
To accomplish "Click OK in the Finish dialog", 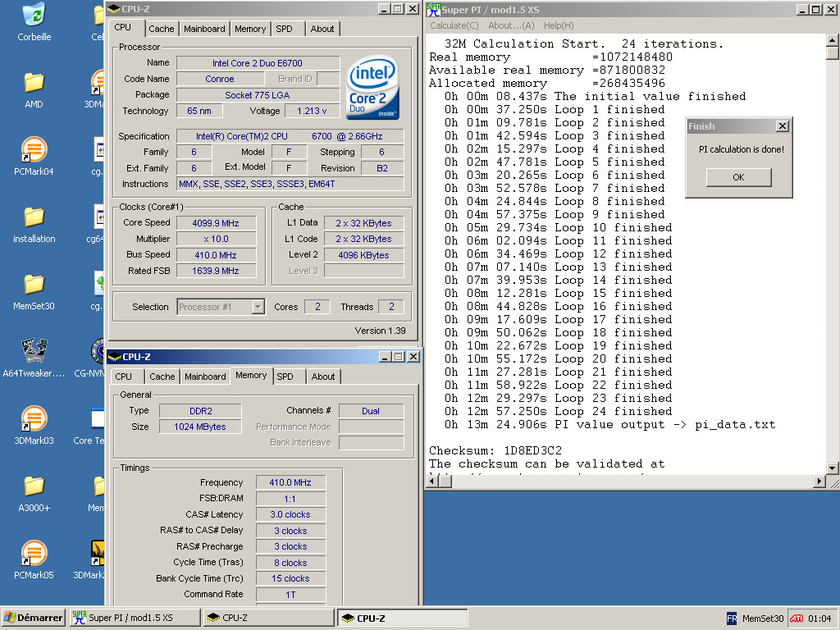I will pyautogui.click(x=738, y=177).
